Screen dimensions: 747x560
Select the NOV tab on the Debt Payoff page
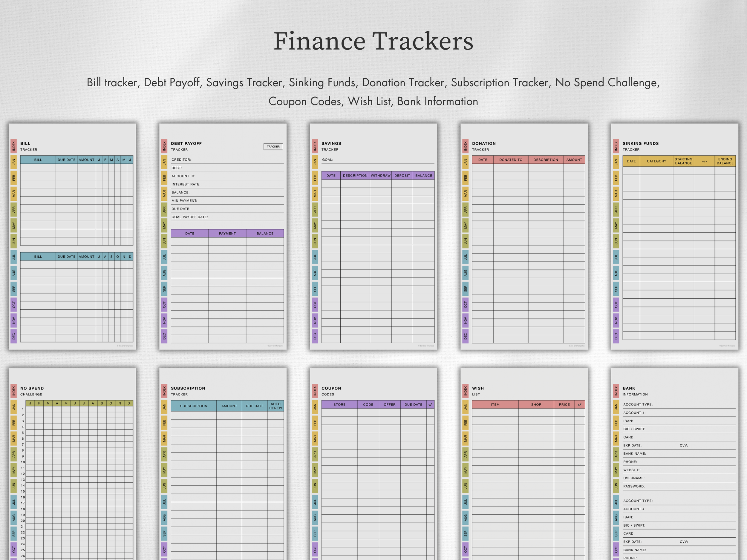coord(164,320)
